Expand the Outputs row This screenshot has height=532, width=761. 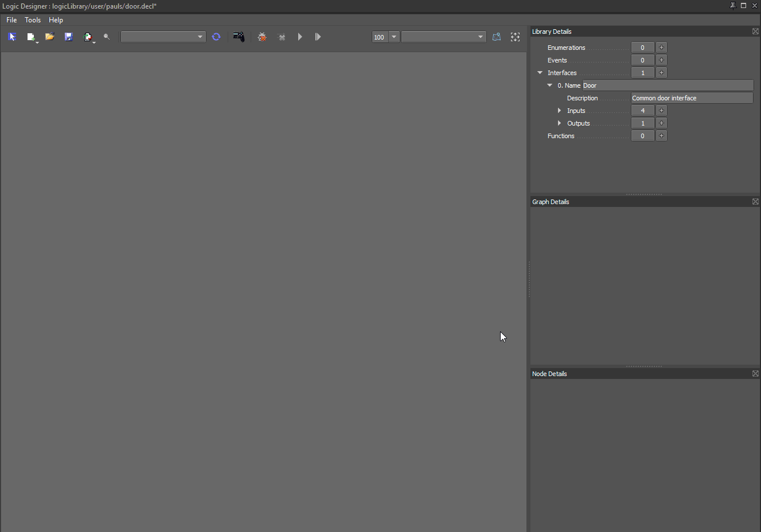[560, 123]
